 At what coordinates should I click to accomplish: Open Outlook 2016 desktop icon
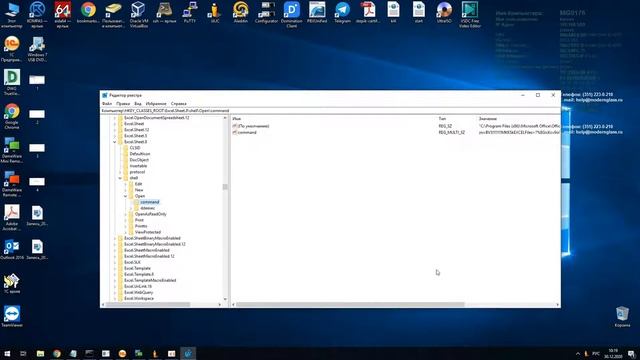coord(12,250)
